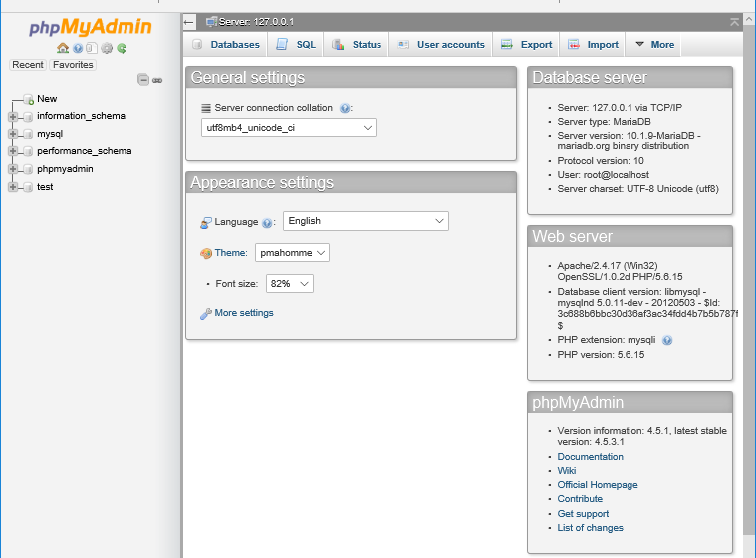756x558 pixels.
Task: Expand information_schema tree node
Action: tap(13, 117)
